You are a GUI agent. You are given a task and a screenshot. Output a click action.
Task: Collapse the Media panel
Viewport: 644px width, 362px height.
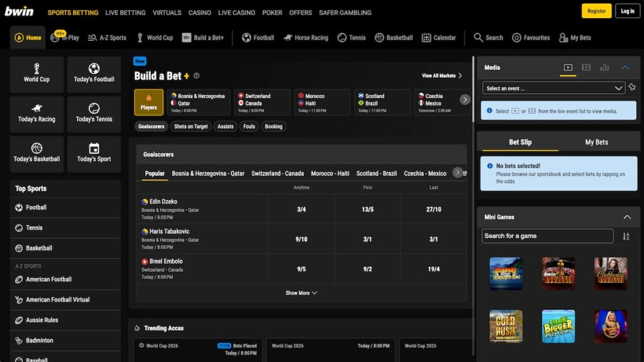626,67
